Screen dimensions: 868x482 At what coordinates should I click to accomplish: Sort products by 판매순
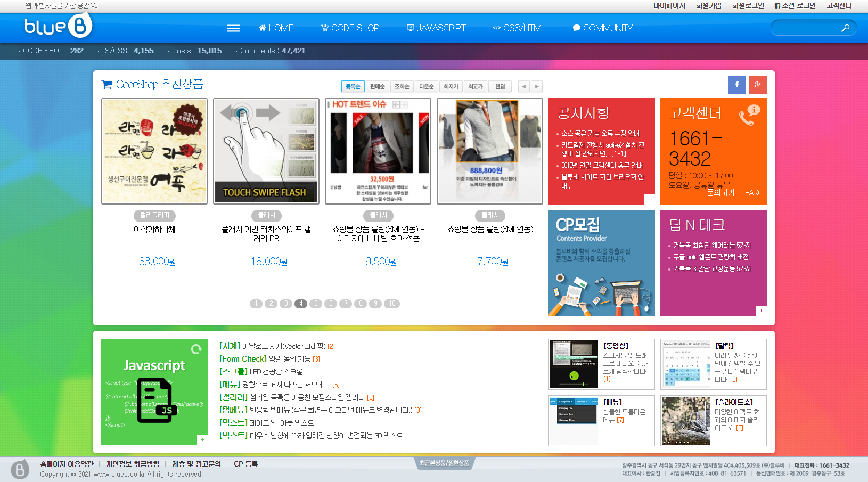[378, 86]
